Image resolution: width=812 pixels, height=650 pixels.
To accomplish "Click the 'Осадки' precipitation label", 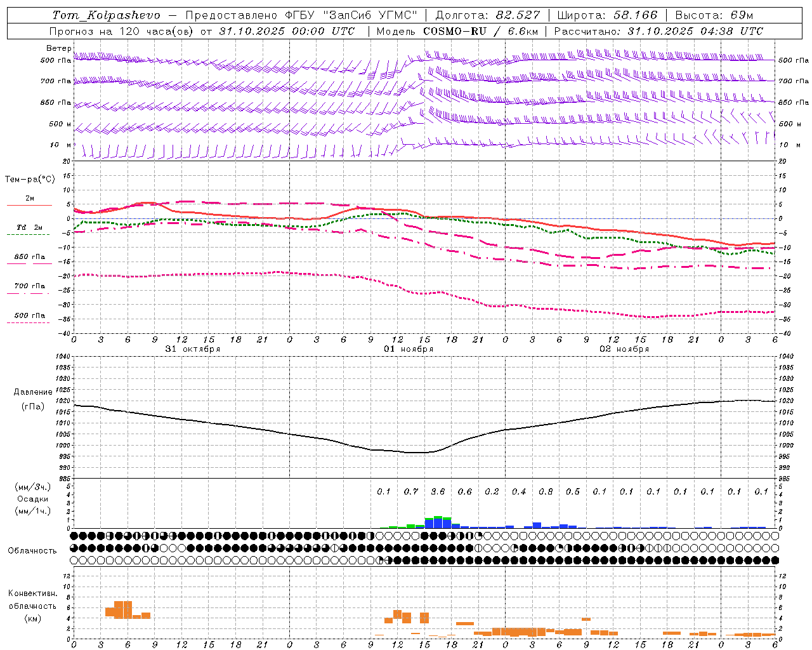I will click(x=33, y=499).
